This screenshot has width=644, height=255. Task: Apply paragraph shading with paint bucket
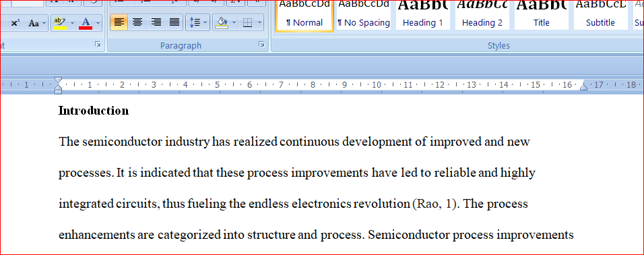222,23
